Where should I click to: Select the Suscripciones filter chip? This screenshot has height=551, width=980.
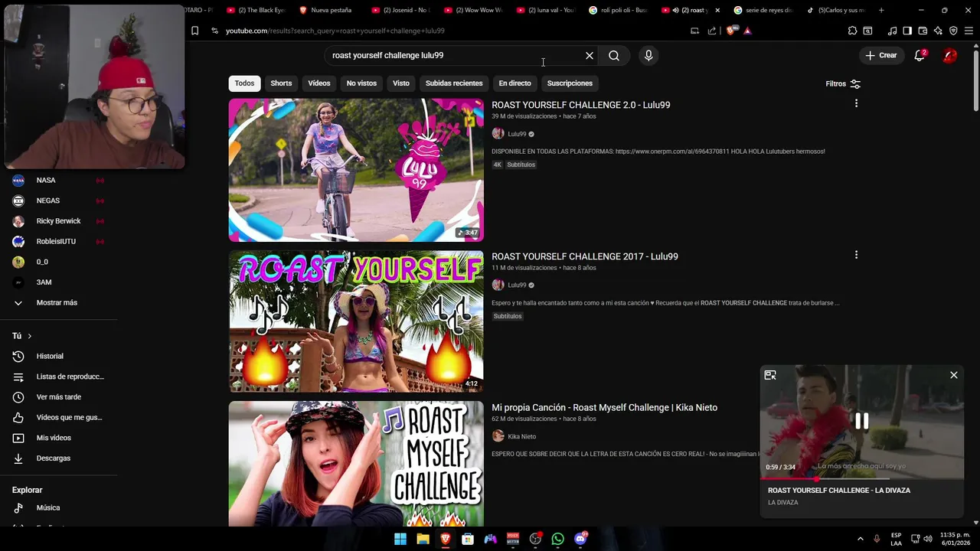570,83
